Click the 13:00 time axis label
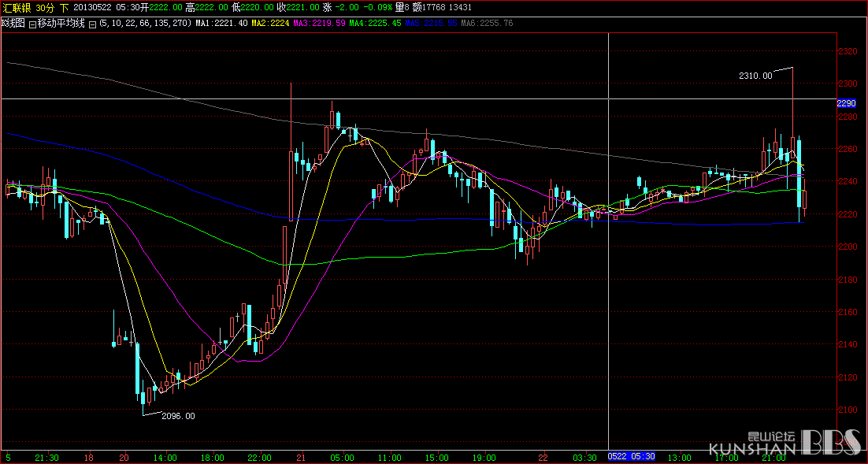Image resolution: width=868 pixels, height=464 pixels. [x=679, y=458]
